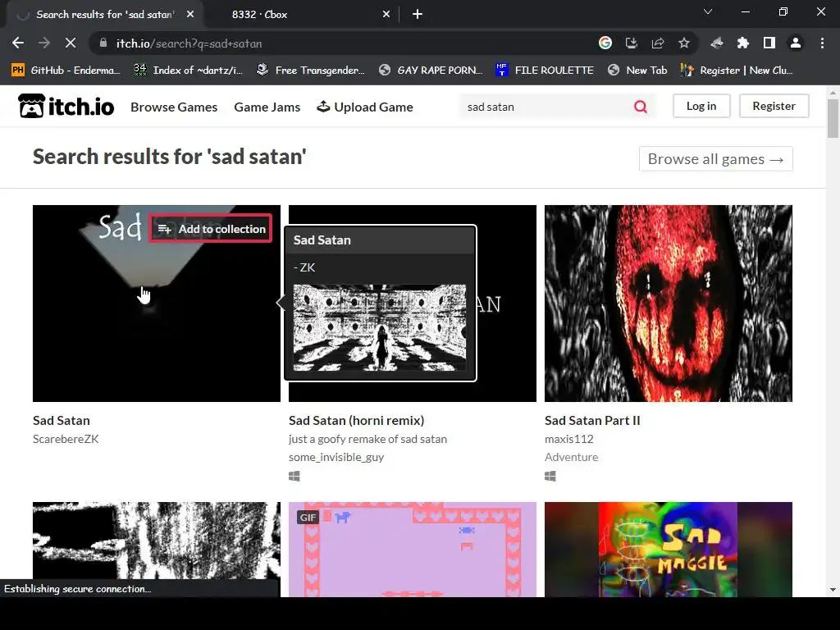The width and height of the screenshot is (840, 630).
Task: Open the browser profile icon
Action: 796,43
